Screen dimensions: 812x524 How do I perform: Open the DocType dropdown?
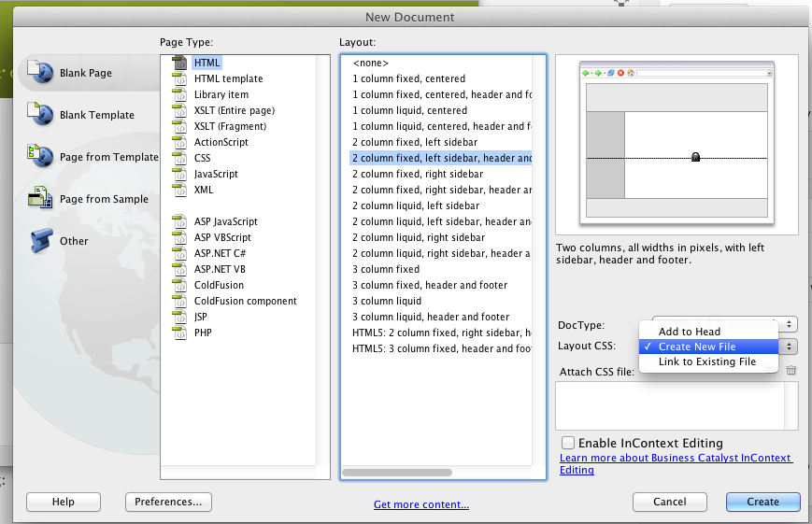pos(790,324)
